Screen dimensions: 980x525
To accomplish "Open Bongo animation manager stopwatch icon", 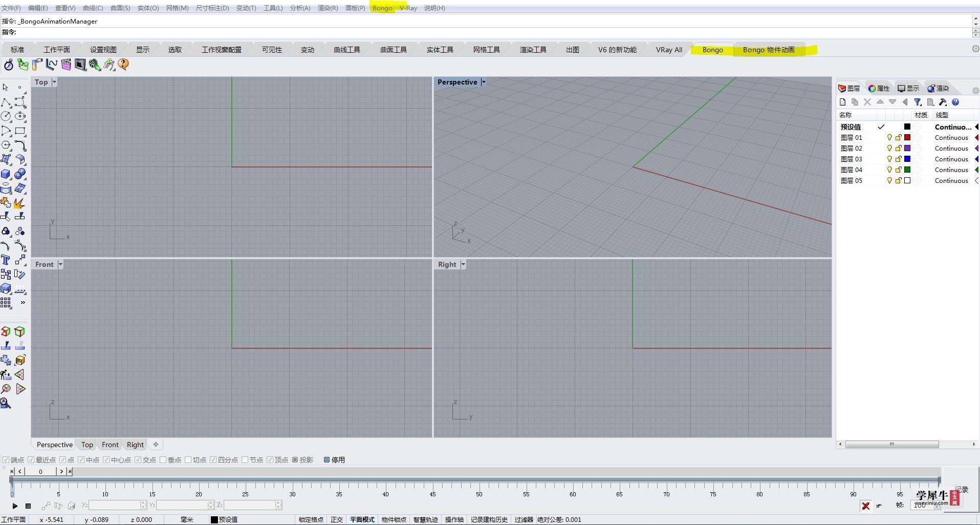I will point(9,65).
